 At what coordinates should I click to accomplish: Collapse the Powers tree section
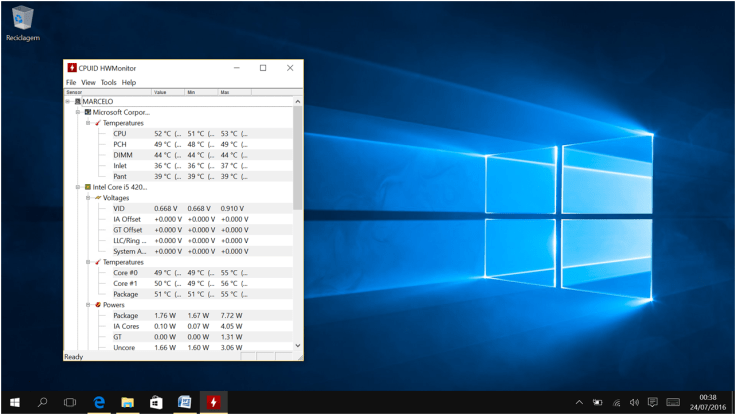coord(88,305)
